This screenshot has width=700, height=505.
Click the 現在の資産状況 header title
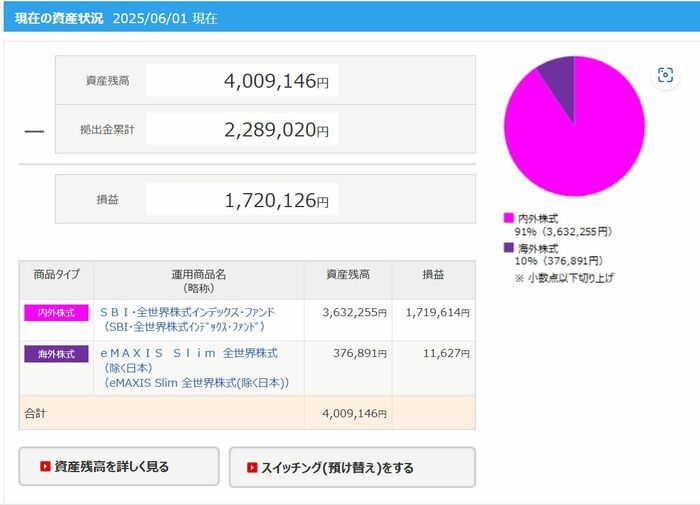(x=59, y=18)
